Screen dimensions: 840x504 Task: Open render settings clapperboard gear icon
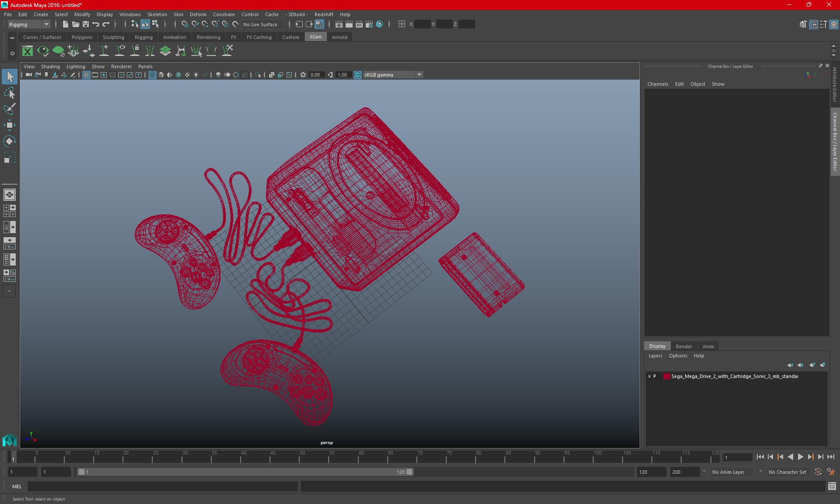point(369,24)
